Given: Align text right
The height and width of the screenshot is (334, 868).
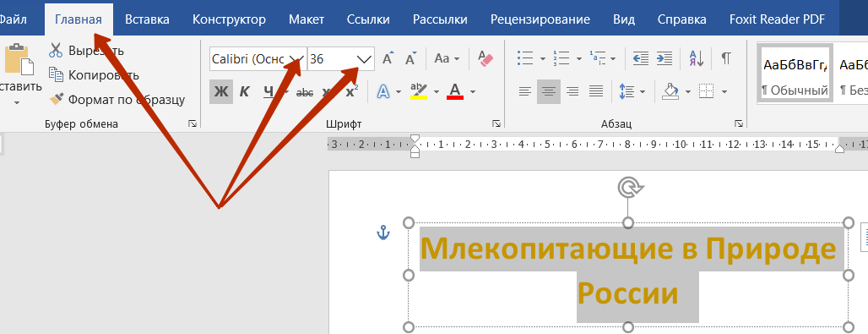Looking at the screenshot, I should point(572,92).
